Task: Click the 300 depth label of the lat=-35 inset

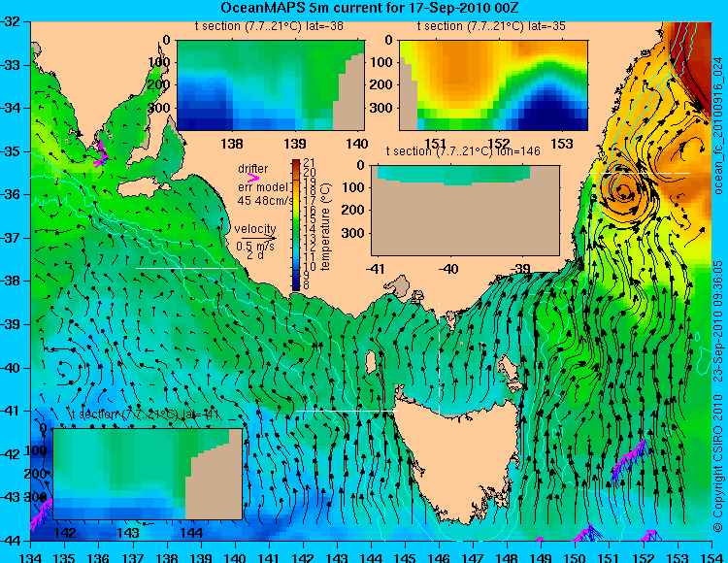Action: [381, 108]
